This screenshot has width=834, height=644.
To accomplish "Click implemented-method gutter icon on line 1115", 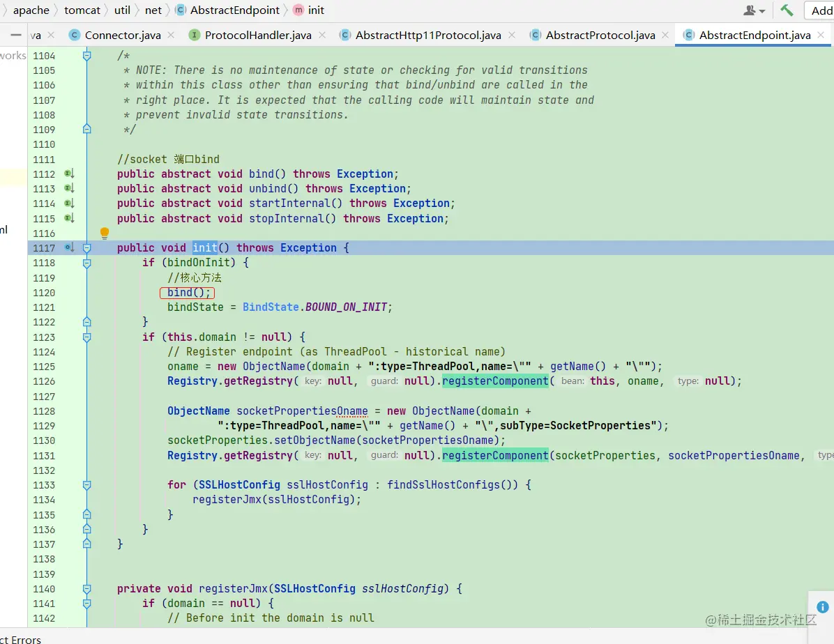I will coord(69,218).
